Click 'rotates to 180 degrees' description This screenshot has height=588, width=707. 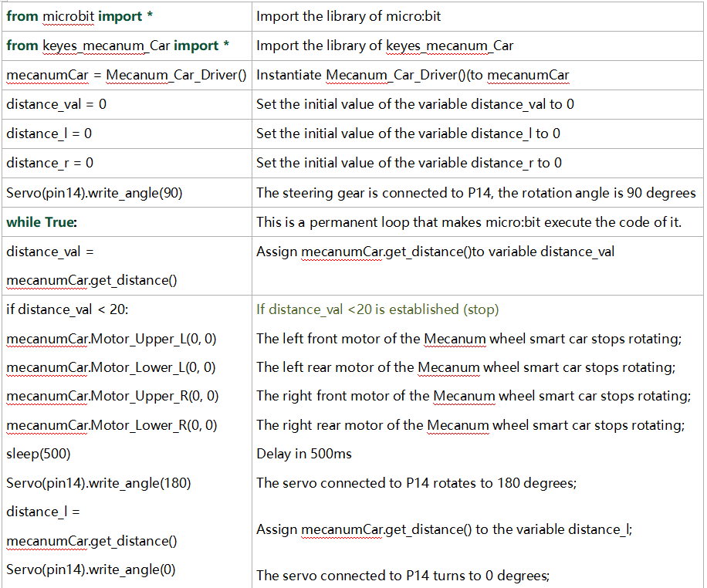tap(416, 483)
